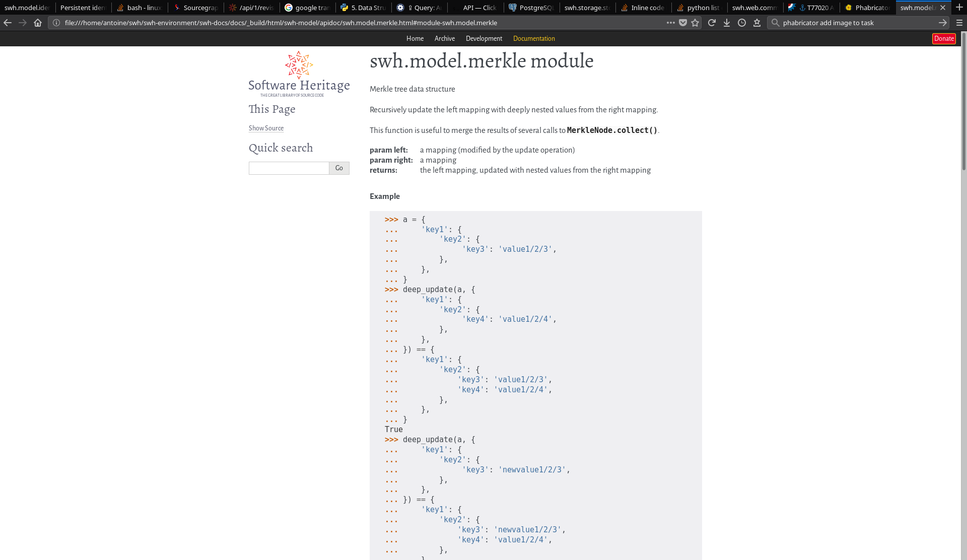The width and height of the screenshot is (967, 560).
Task: Open the Firefox hamburger menu
Action: pyautogui.click(x=959, y=23)
